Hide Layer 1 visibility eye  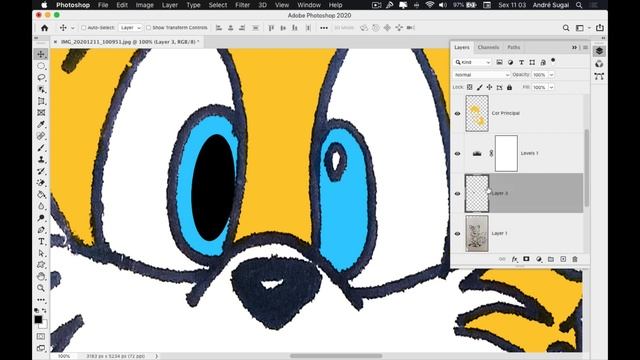[458, 233]
